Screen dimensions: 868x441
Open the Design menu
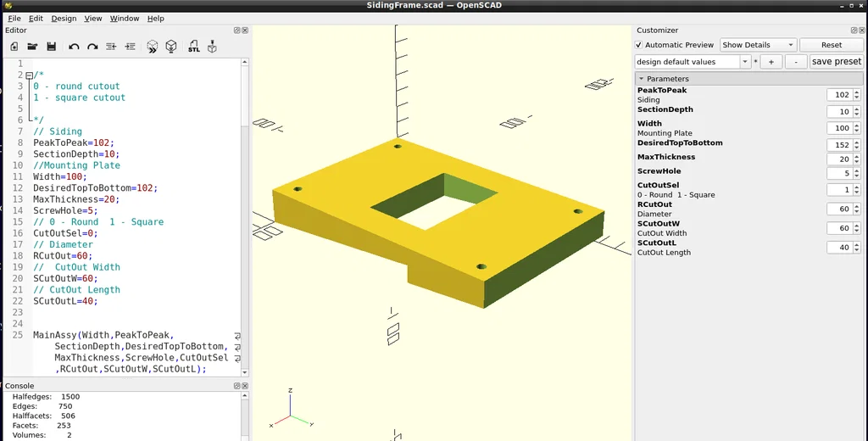click(64, 19)
